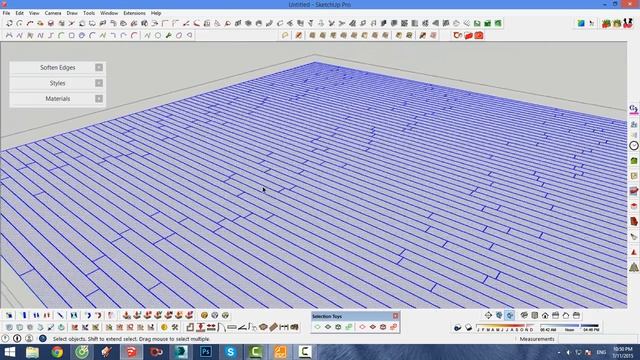640x360 pixels.
Task: Click the dark blue shadow settings icon
Action: [458, 327]
